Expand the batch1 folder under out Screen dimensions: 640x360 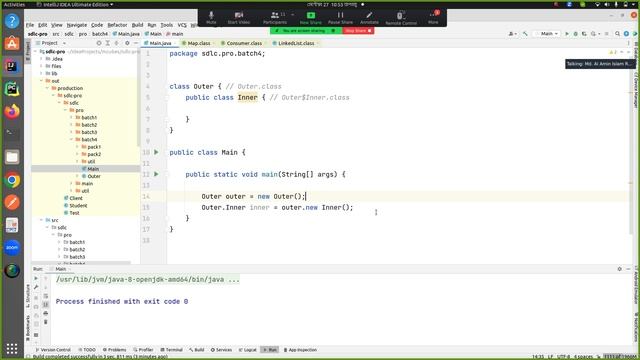71,118
